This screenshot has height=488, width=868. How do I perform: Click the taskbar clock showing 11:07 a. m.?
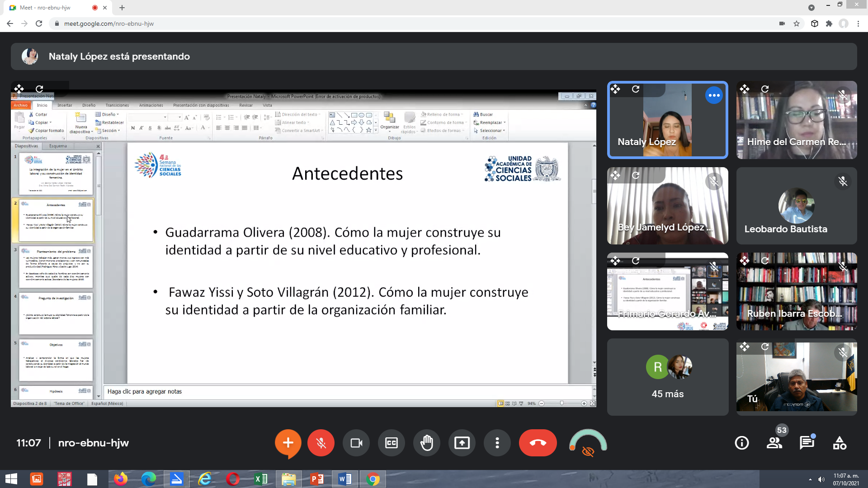[x=846, y=479]
